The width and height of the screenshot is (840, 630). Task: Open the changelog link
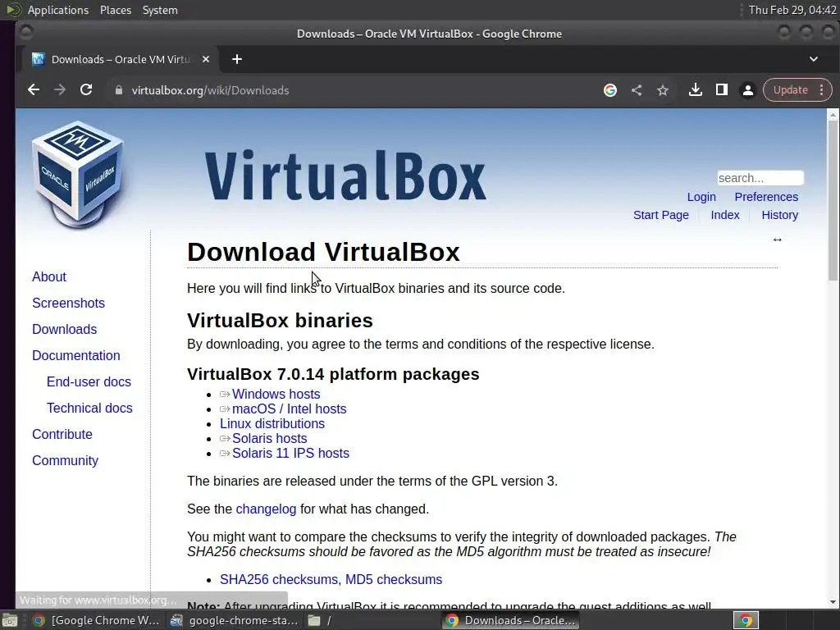tap(266, 509)
